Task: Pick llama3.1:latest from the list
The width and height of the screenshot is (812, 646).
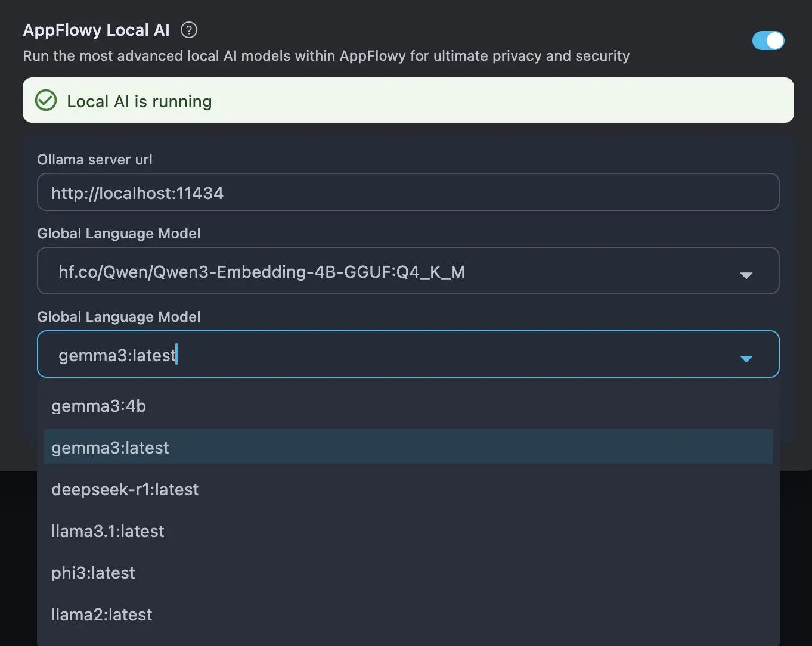Action: pyautogui.click(x=408, y=531)
